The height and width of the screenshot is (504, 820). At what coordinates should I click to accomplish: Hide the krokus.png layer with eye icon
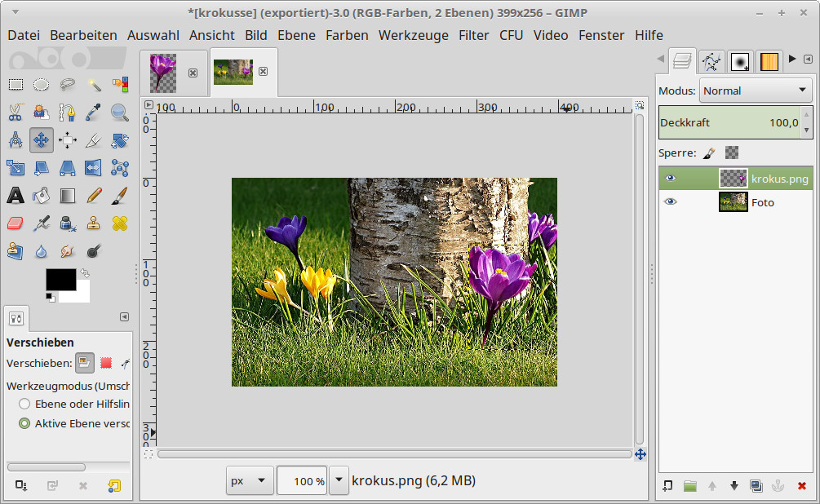point(671,178)
